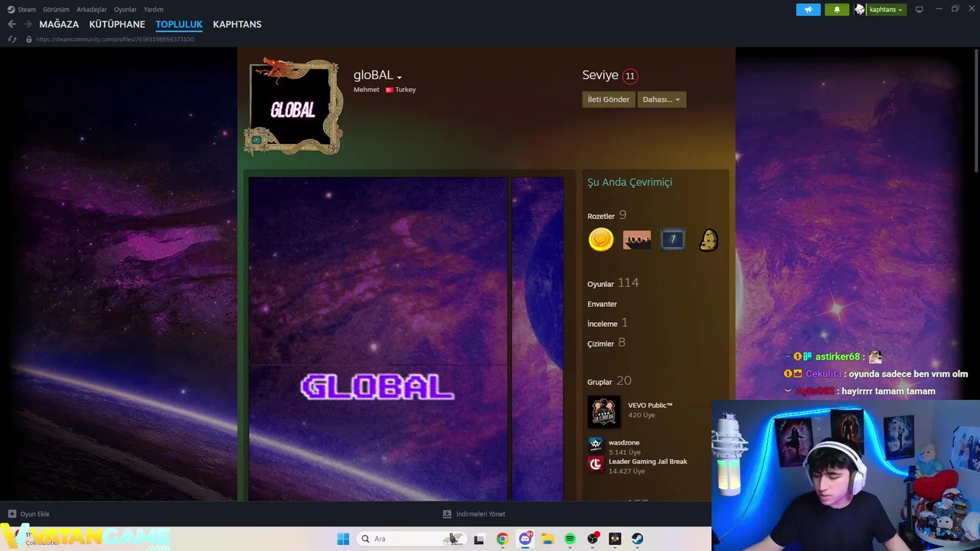This screenshot has height=551, width=980.
Task: Go to the KÜTÜPHANE tab
Action: tap(117, 24)
